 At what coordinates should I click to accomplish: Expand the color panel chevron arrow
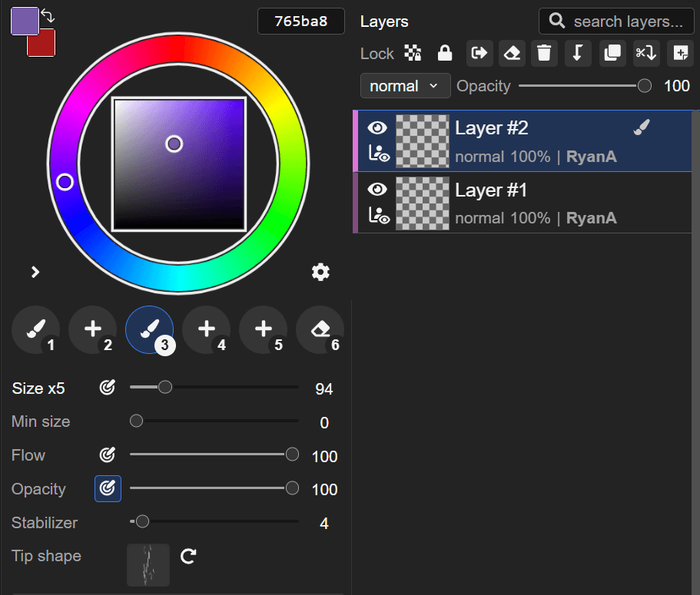[35, 272]
